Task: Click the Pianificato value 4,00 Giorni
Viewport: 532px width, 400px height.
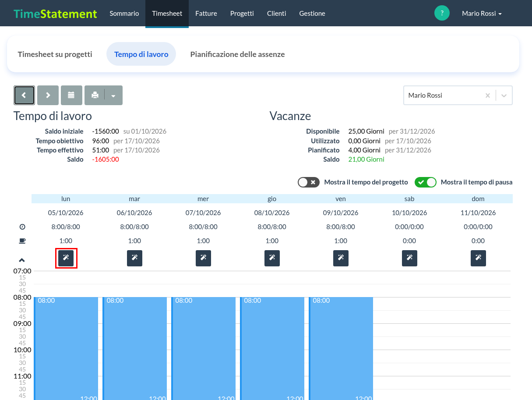Action: click(365, 150)
